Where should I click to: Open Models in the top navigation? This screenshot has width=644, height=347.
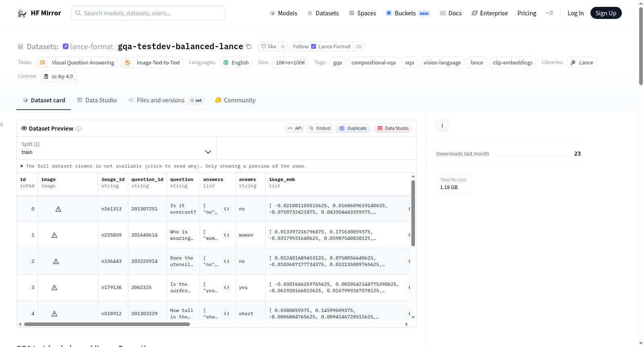pos(283,13)
